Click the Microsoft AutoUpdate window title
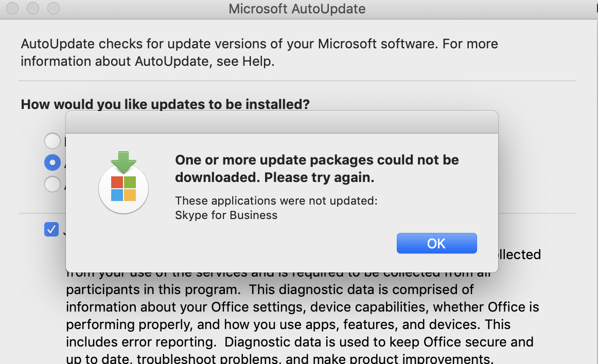The height and width of the screenshot is (364, 598). tap(297, 9)
